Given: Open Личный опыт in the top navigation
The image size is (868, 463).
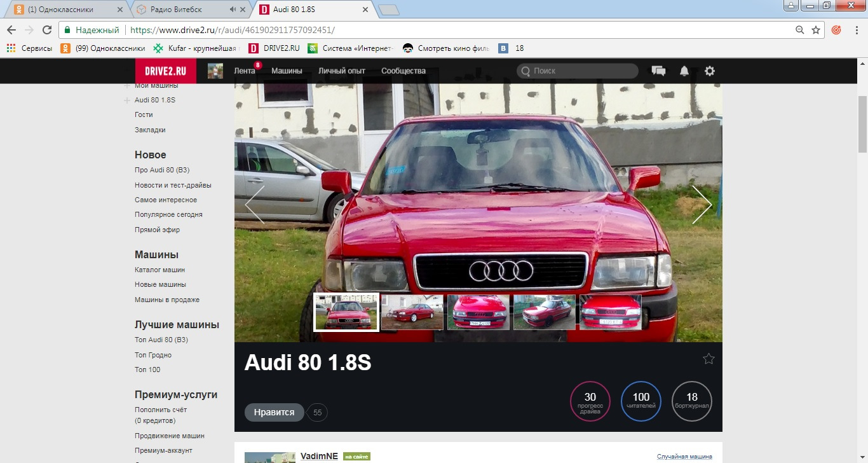Looking at the screenshot, I should point(342,71).
